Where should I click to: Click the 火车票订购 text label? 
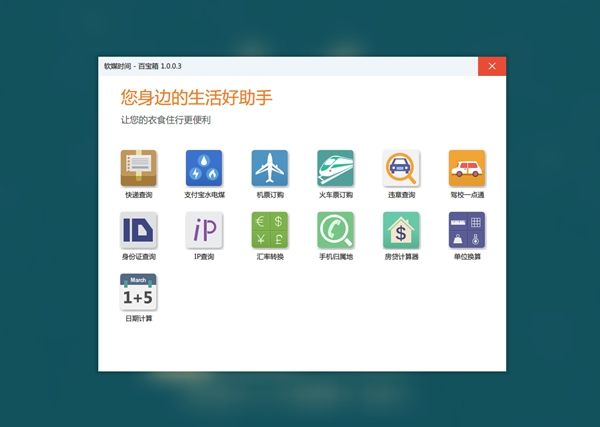click(x=336, y=195)
